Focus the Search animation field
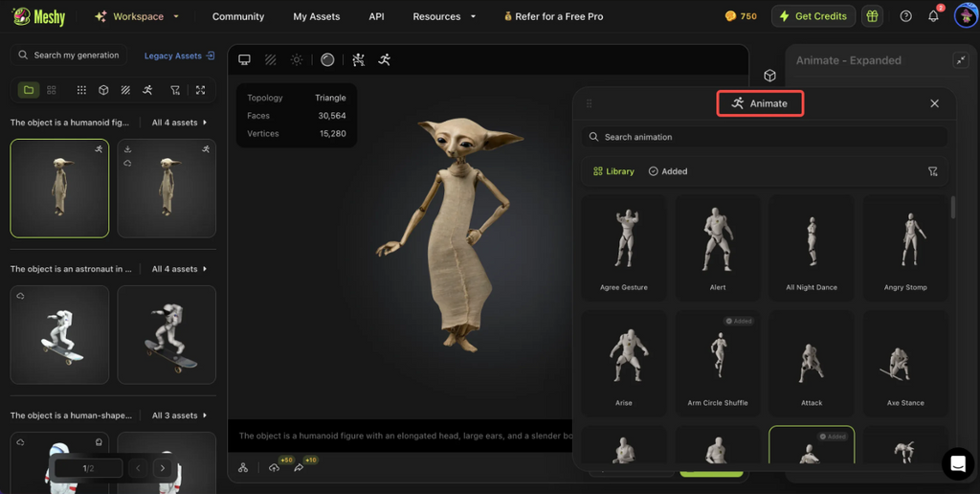The height and width of the screenshot is (494, 980). [765, 137]
